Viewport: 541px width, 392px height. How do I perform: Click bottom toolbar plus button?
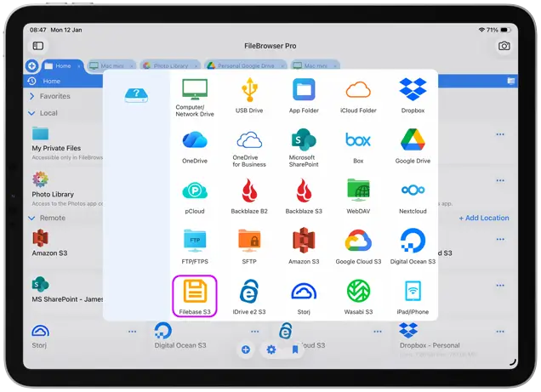246,350
